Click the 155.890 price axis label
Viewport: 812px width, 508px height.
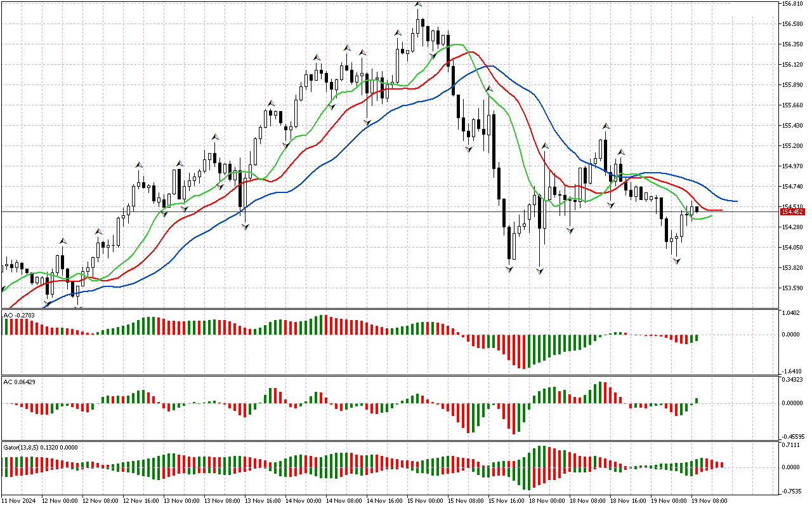pos(794,85)
